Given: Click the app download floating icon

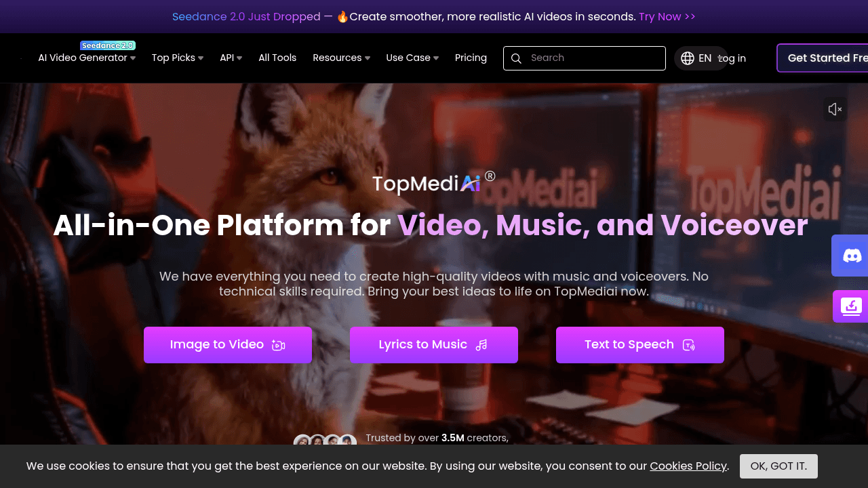Looking at the screenshot, I should coord(851,306).
